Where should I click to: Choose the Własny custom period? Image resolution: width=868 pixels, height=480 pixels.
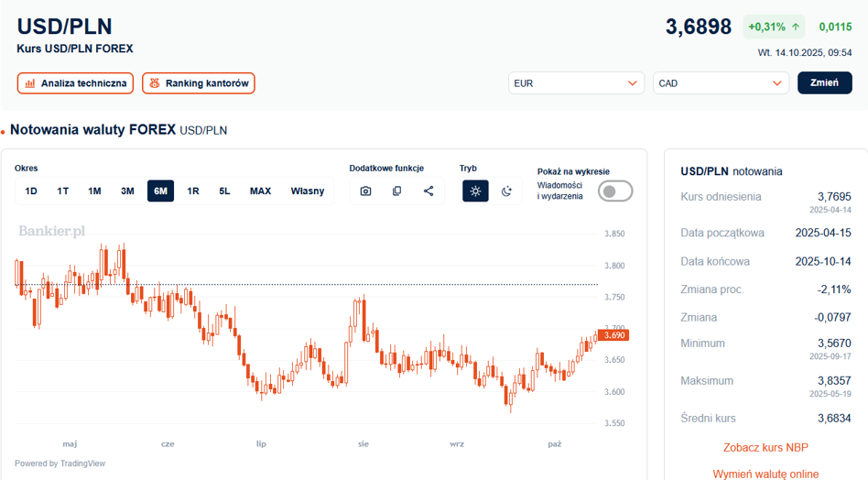coord(308,191)
